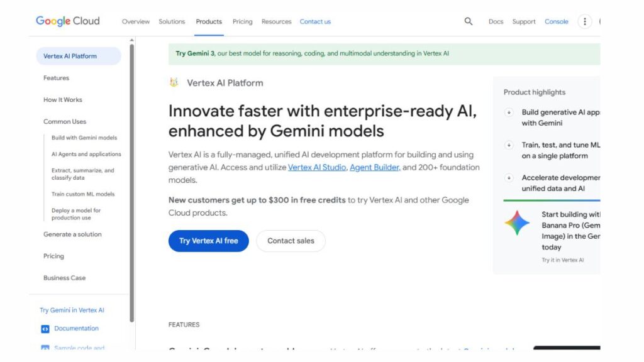Follow the Agent Builder link
The width and height of the screenshot is (644, 362).
click(375, 167)
